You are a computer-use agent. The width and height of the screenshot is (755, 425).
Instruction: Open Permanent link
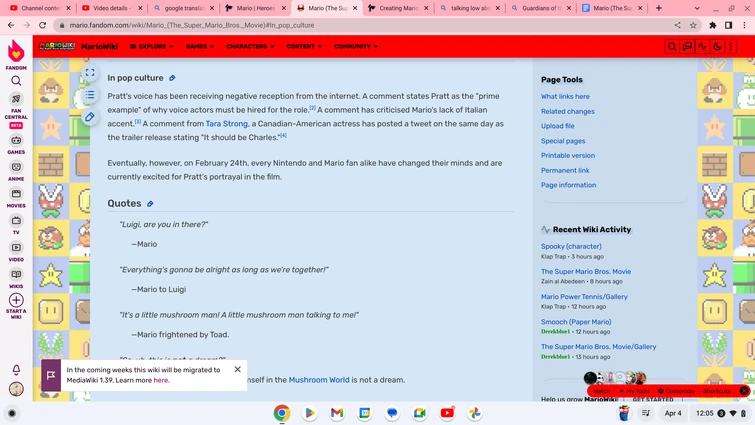(x=565, y=170)
